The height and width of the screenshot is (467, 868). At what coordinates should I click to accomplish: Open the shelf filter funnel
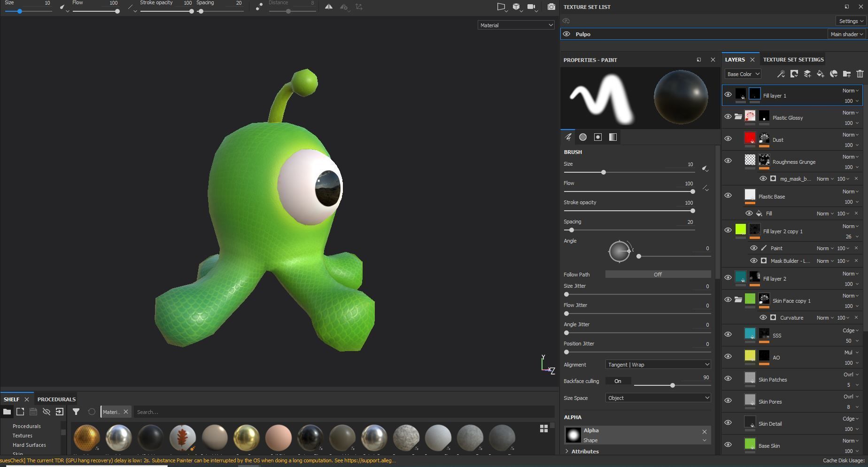[x=76, y=412]
